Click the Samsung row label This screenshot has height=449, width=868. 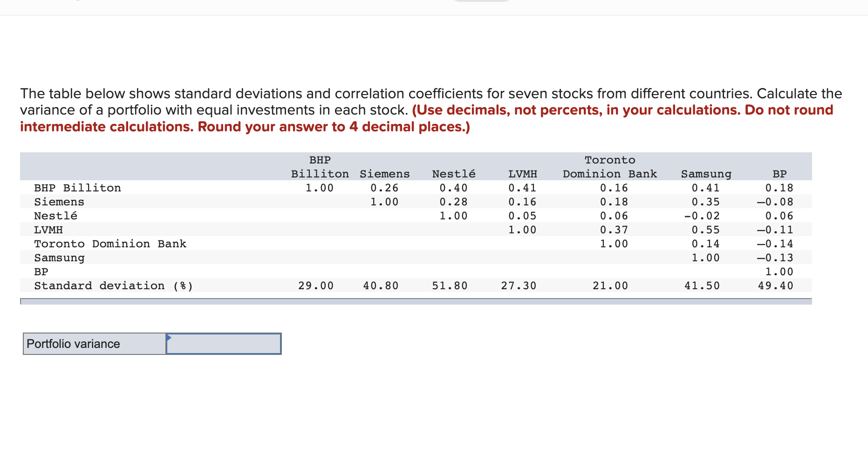coord(59,258)
